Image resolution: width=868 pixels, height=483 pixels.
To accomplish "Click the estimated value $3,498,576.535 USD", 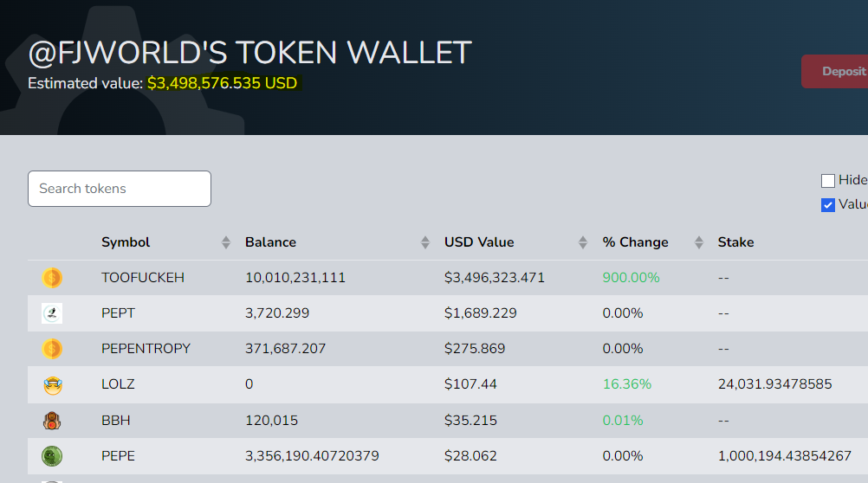I will click(x=222, y=83).
